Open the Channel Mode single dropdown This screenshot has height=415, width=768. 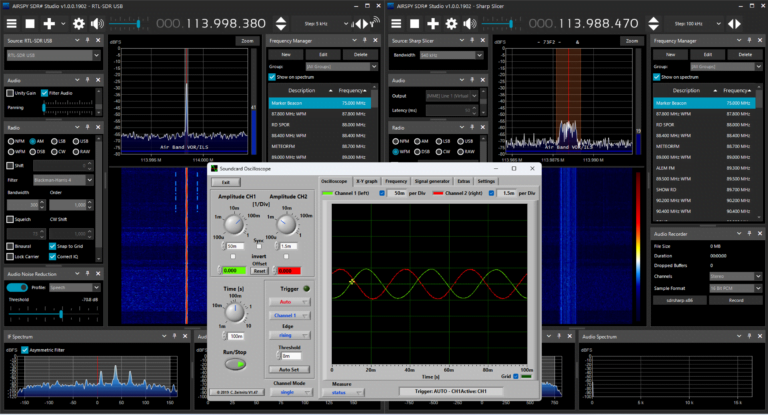(x=291, y=392)
